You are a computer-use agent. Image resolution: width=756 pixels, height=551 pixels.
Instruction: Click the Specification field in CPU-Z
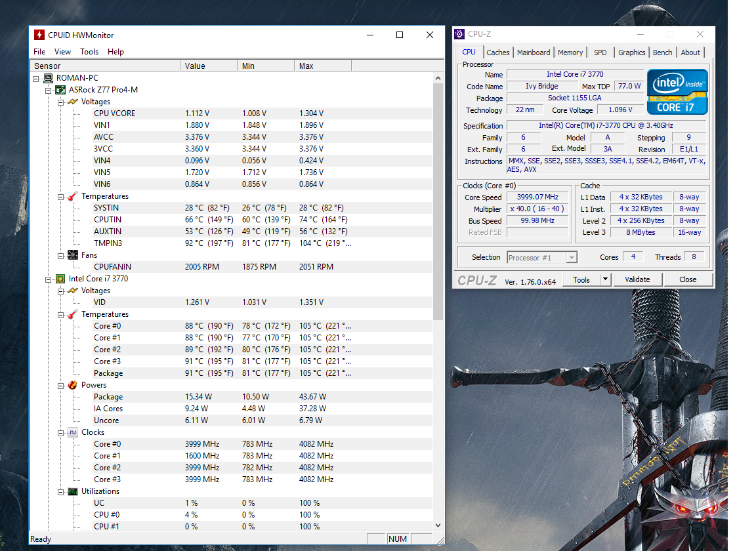[606, 125]
